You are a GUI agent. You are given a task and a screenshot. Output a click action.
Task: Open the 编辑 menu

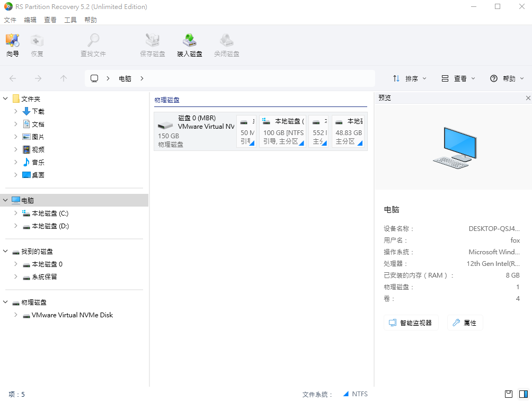pos(30,20)
